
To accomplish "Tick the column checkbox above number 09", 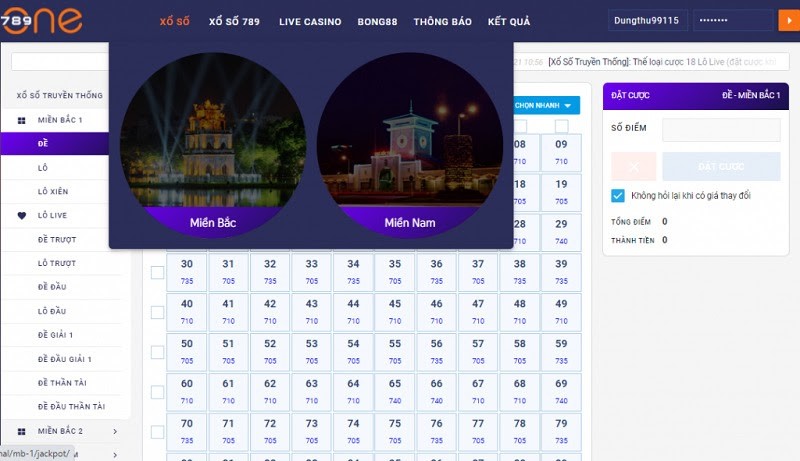I will 561,126.
